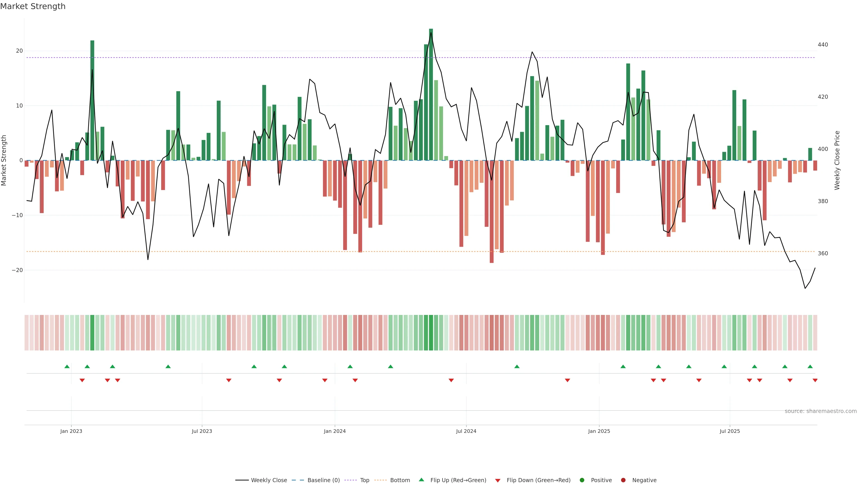Click the Jul 2025 x-axis label
Screen dimensions: 868x488
pyautogui.click(x=729, y=431)
